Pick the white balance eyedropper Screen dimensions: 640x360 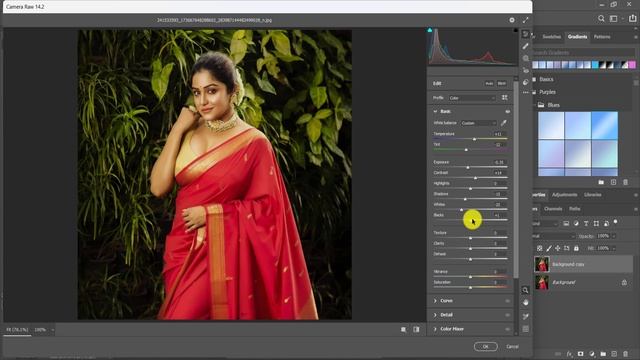click(504, 123)
